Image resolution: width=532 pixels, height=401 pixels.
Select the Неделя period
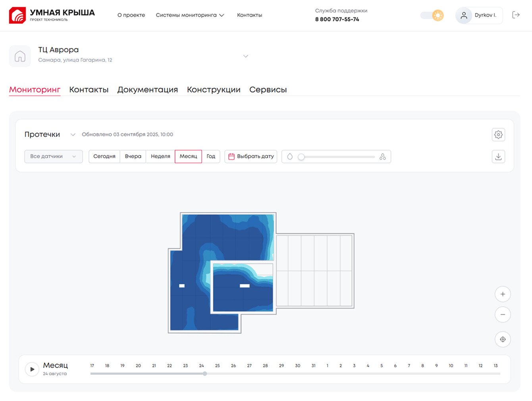160,157
